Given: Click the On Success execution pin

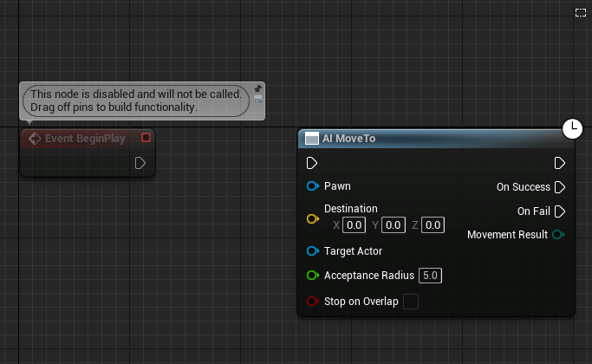Looking at the screenshot, I should click(x=560, y=187).
